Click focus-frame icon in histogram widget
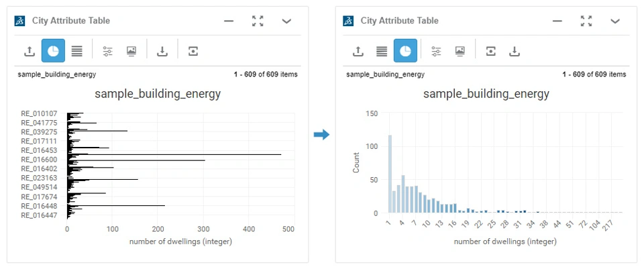Image resolution: width=644 pixels, height=269 pixels. (x=491, y=51)
